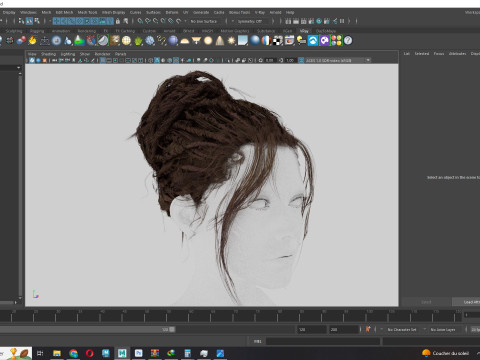Open the V-Ray help question mark icon

point(348,41)
